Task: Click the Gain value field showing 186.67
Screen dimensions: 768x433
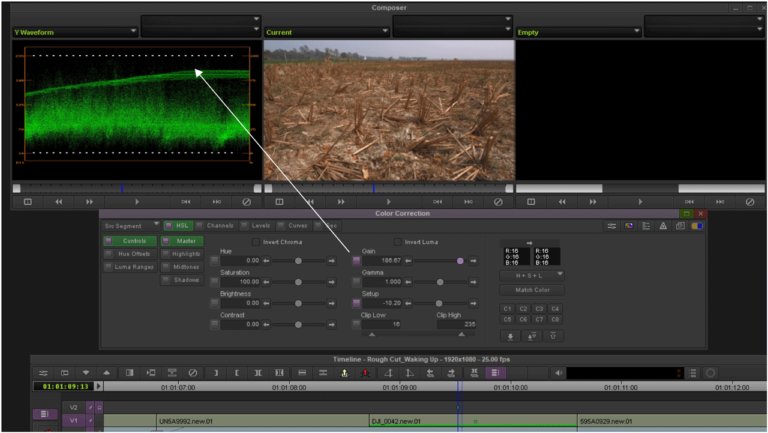Action: 382,261
